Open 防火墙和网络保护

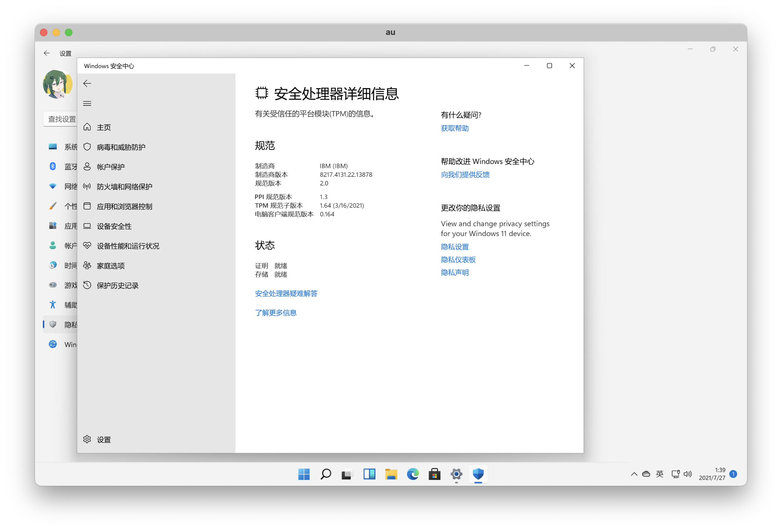pos(124,186)
